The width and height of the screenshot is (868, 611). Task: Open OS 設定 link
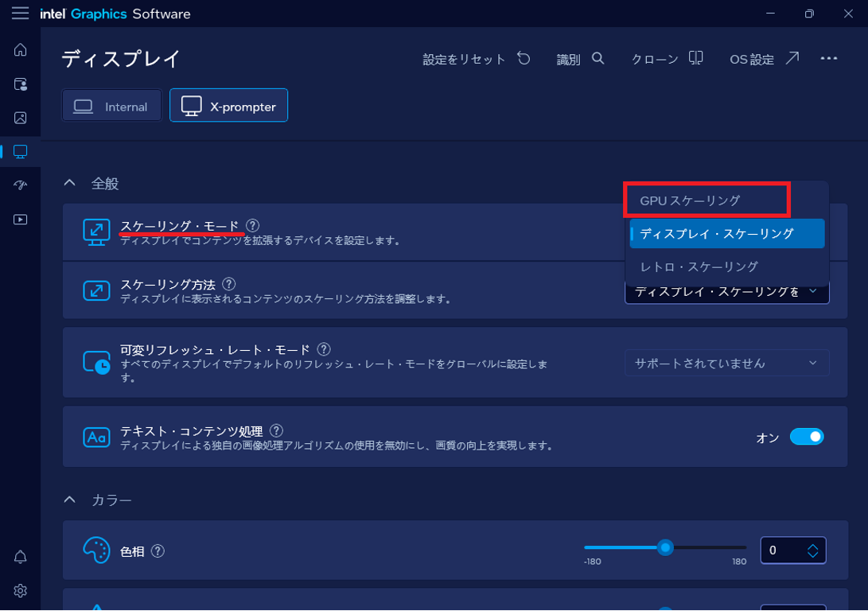coord(765,59)
